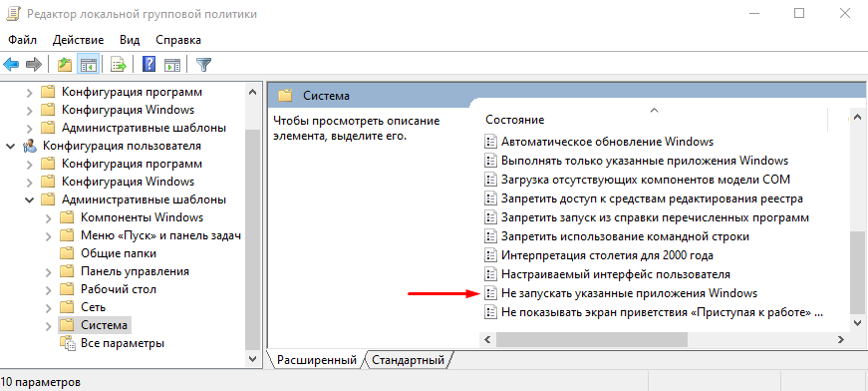Expand the Система node chevron
The height and width of the screenshot is (391, 868).
point(49,325)
